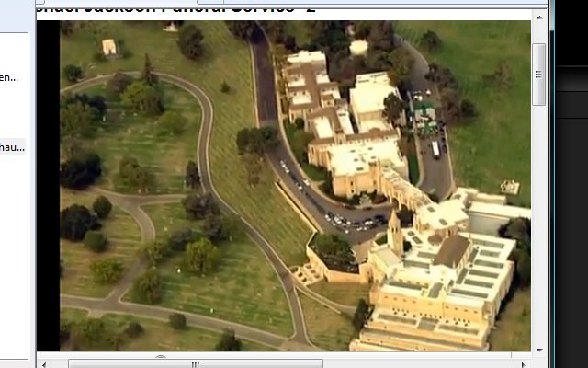Click the white bus parked in the video
The height and width of the screenshot is (368, 588).
tap(435, 148)
